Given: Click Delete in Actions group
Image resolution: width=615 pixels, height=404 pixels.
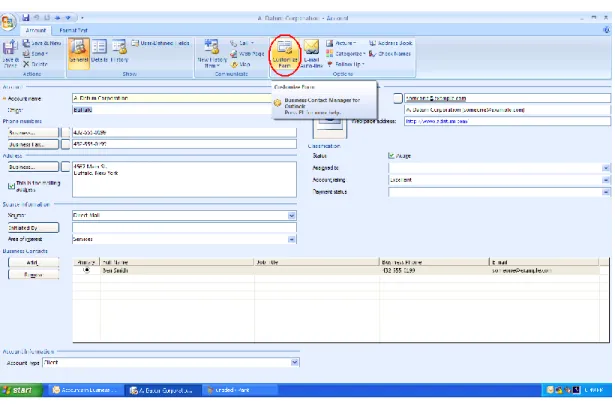Looking at the screenshot, I should (35, 64).
